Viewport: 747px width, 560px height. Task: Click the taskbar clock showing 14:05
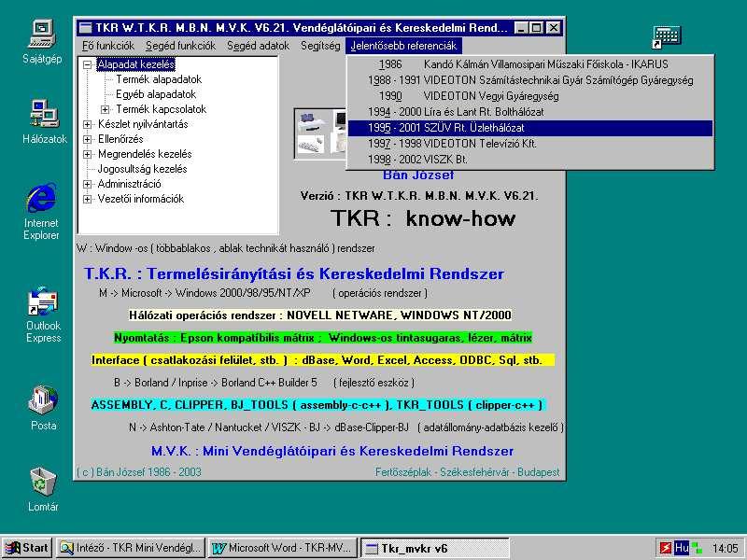pos(726,548)
